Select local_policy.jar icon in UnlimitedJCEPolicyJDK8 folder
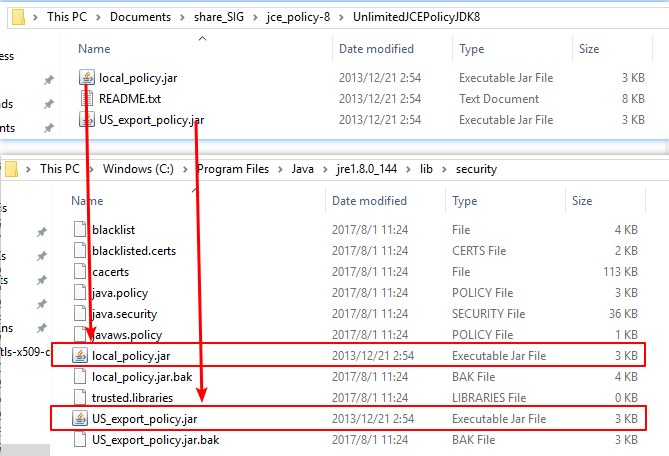 point(87,78)
